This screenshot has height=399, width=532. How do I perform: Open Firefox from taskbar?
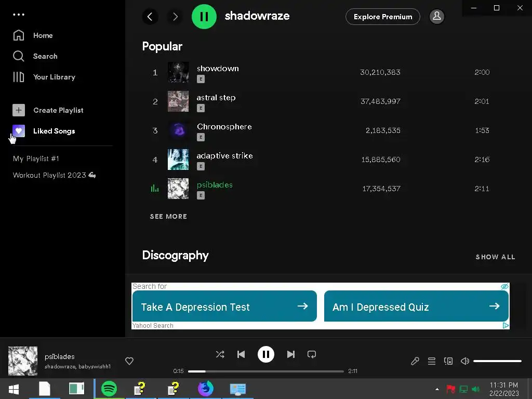(205, 389)
